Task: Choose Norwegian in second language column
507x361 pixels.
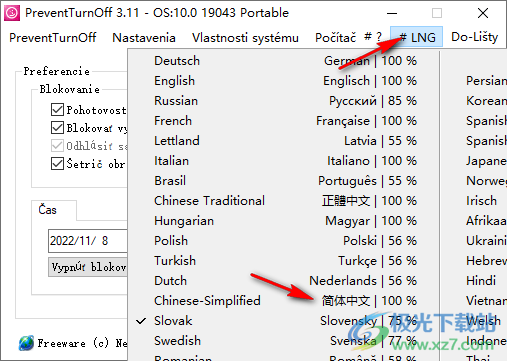Action: (486, 181)
